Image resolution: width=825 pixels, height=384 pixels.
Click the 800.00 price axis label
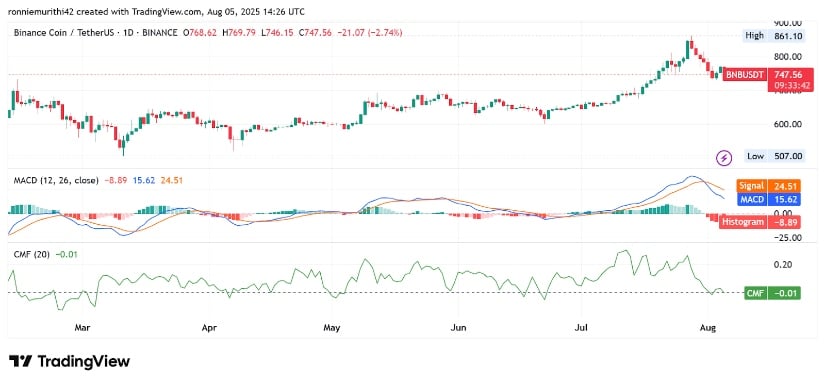click(787, 57)
